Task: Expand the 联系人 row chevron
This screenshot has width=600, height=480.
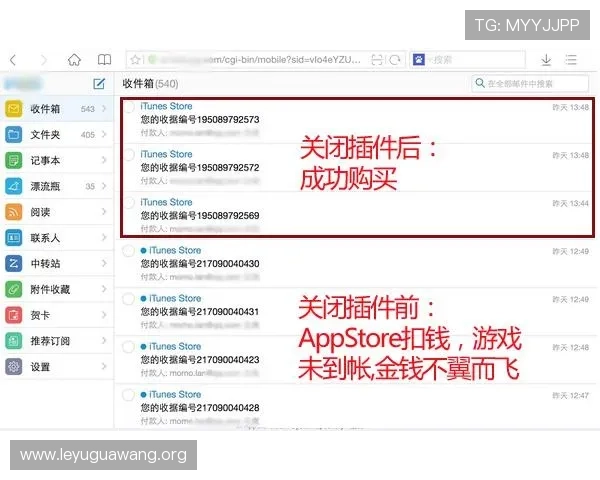Action: [104, 238]
